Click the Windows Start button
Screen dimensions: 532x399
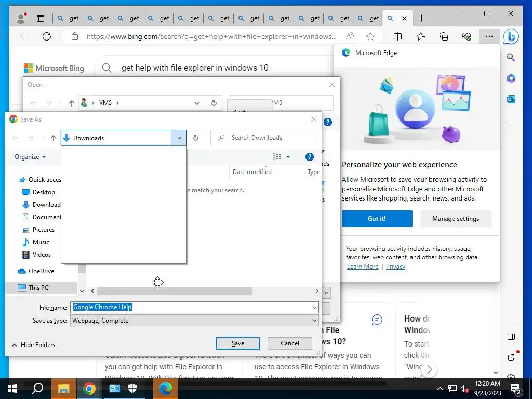point(12,389)
